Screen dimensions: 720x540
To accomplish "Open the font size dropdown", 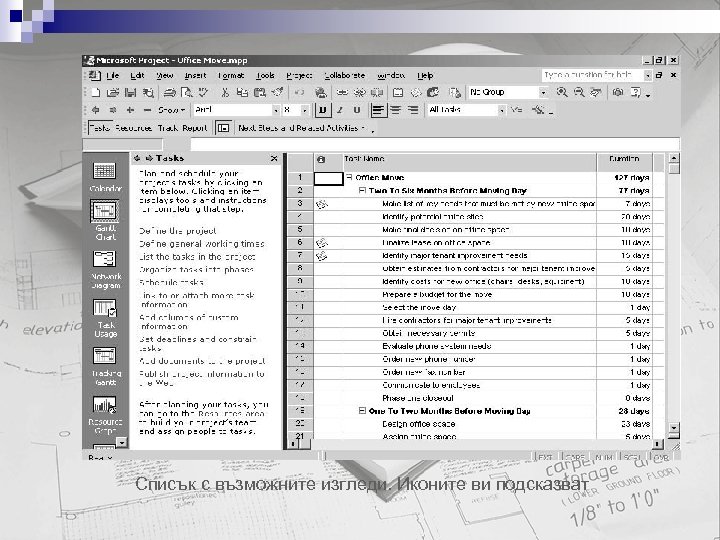I will pyautogui.click(x=304, y=110).
